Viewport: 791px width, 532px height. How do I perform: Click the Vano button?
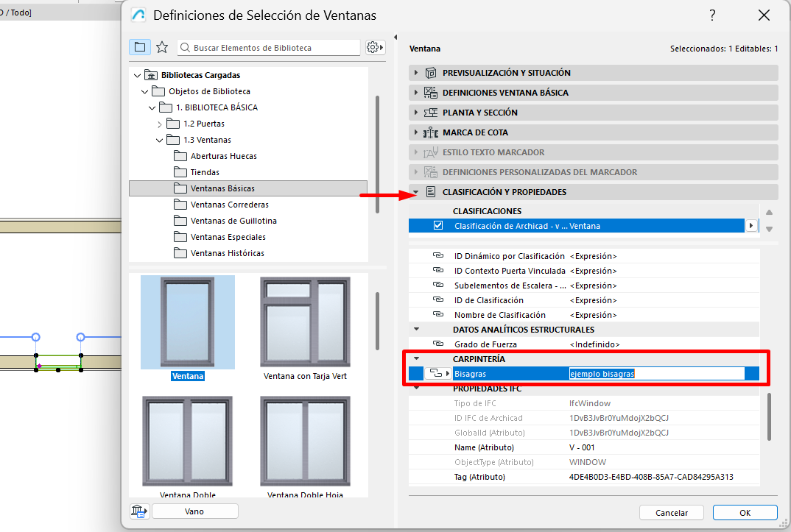[x=194, y=511]
